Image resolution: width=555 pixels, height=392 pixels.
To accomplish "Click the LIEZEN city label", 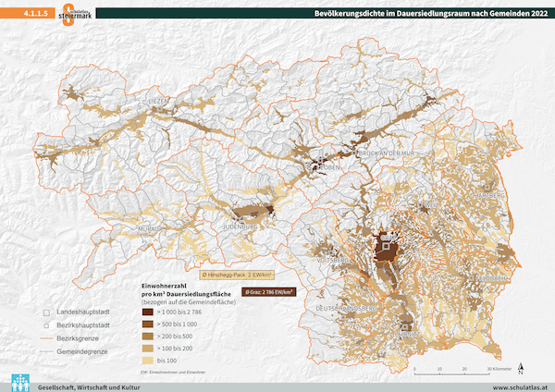I will click(158, 102).
